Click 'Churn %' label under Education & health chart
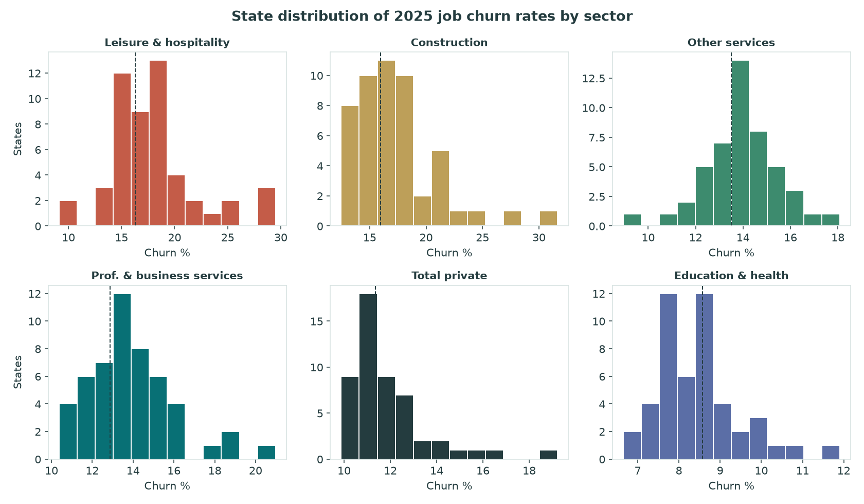The height and width of the screenshot is (504, 864). pyautogui.click(x=731, y=485)
